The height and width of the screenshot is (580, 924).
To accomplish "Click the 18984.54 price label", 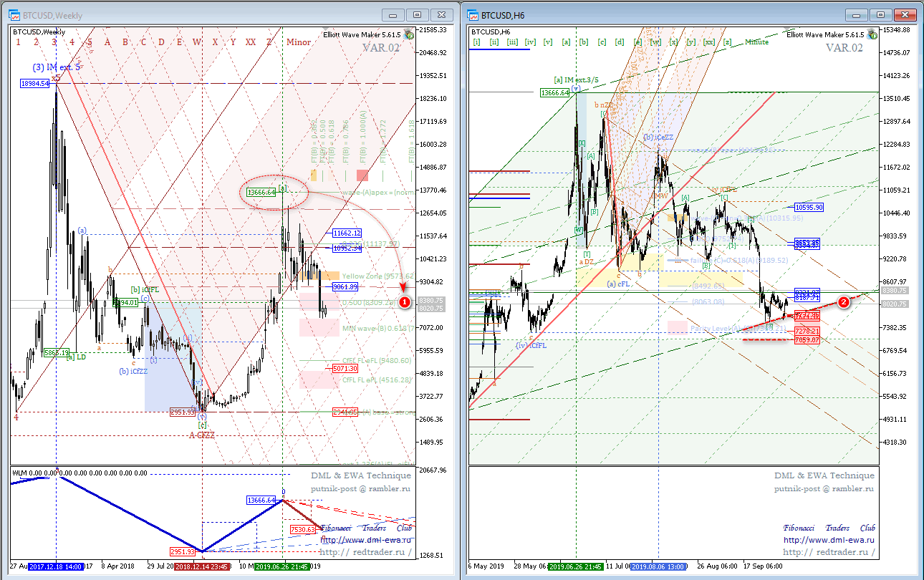I will (x=35, y=83).
